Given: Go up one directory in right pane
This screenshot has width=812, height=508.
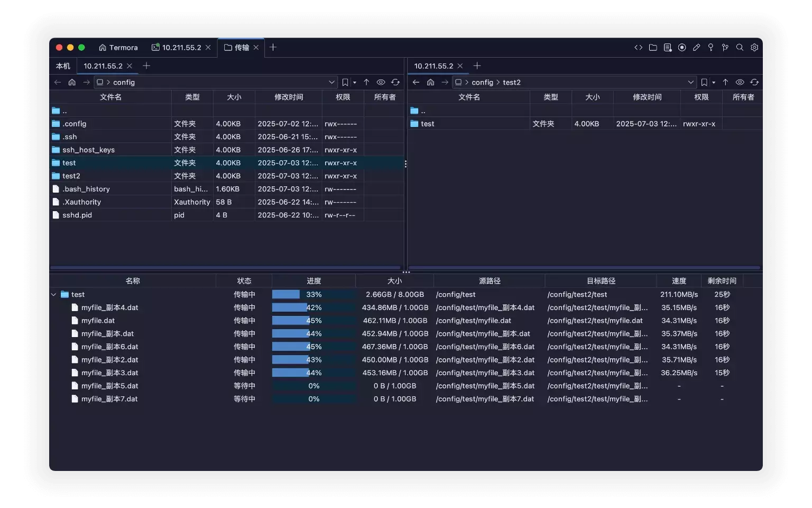Looking at the screenshot, I should tap(725, 83).
